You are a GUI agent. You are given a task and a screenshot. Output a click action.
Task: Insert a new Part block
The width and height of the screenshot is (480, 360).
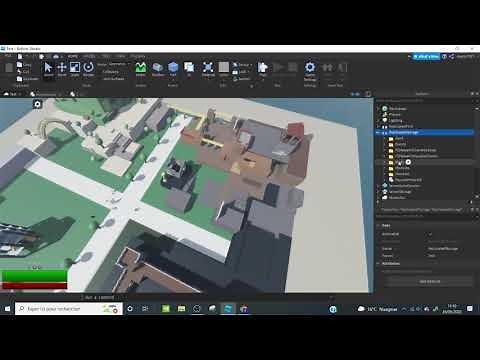coord(173,68)
